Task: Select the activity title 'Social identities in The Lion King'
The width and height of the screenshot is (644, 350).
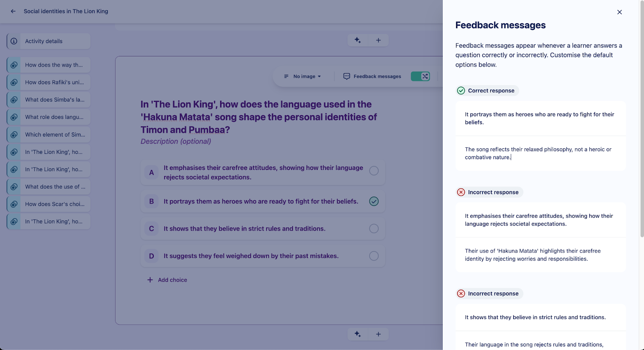Action: click(x=66, y=11)
